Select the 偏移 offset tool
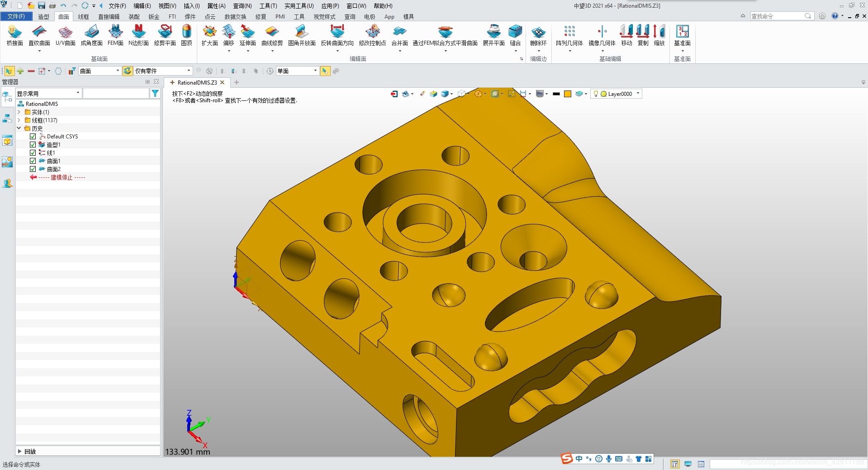This screenshot has height=470, width=868. point(228,35)
